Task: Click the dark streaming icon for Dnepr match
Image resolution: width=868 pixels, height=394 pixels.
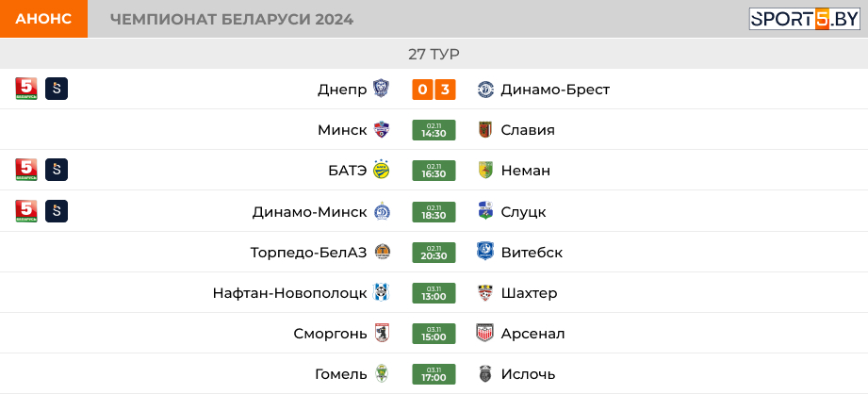Action: [57, 89]
